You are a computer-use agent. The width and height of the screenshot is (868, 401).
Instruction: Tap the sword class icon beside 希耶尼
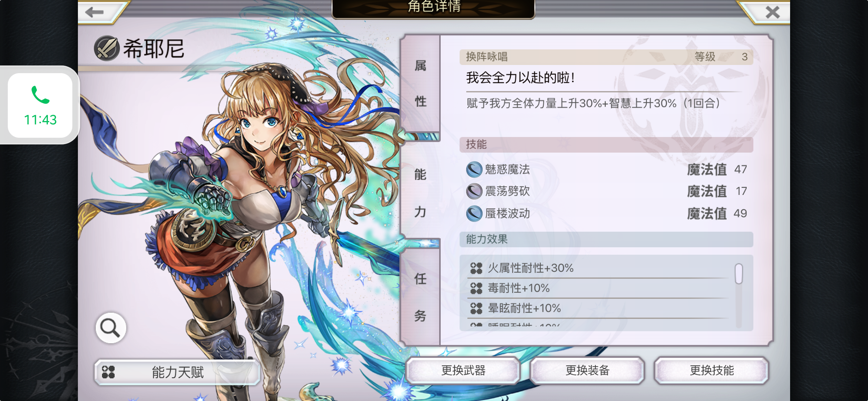point(106,48)
